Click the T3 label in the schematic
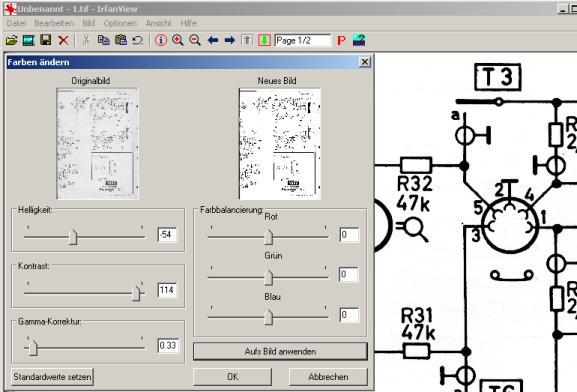The height and width of the screenshot is (392, 577). click(498, 77)
